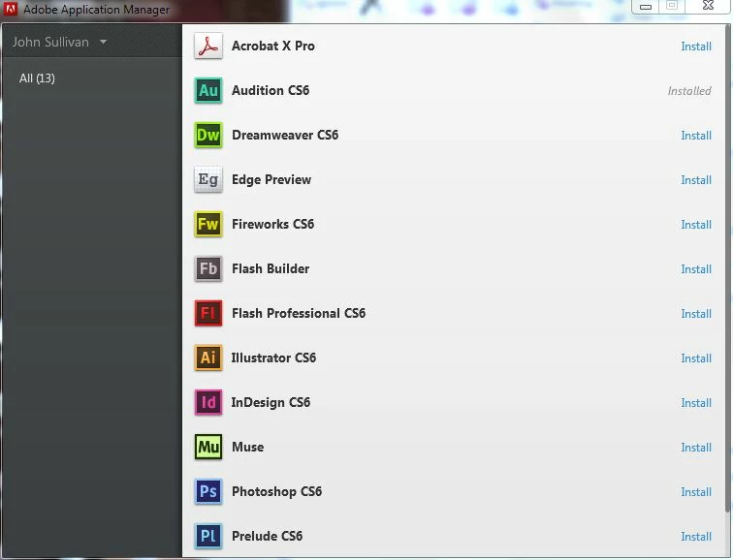Click the Muse name
This screenshot has width=733, height=560.
(247, 447)
